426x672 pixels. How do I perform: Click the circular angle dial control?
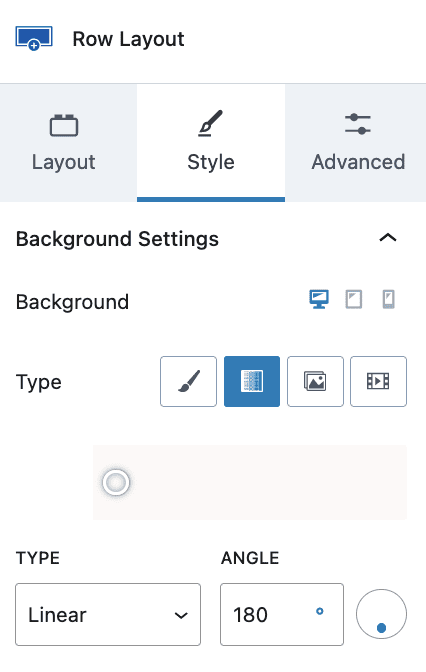381,615
